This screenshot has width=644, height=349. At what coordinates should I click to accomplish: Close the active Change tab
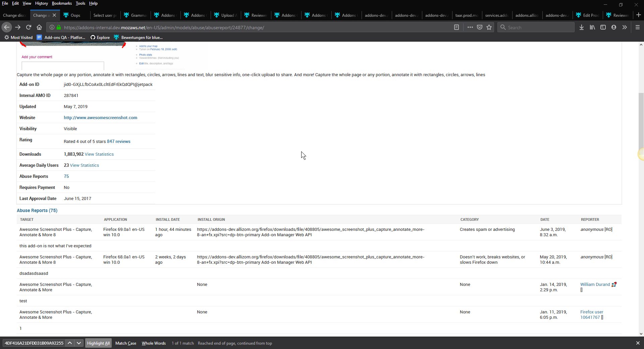click(x=54, y=15)
